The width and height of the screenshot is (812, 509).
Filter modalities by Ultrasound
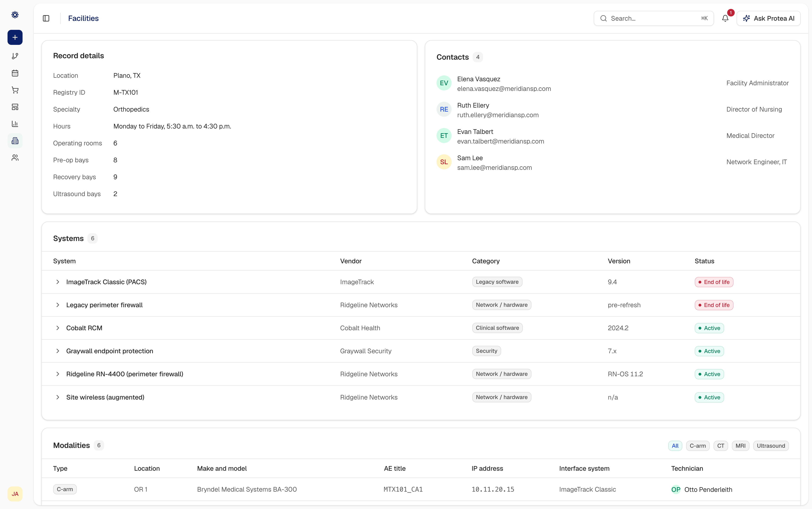point(771,446)
